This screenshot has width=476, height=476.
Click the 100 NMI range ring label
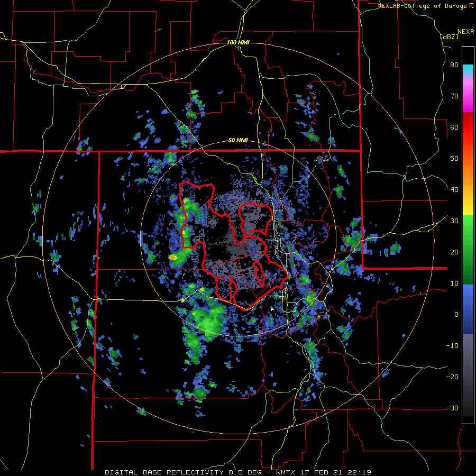click(238, 42)
